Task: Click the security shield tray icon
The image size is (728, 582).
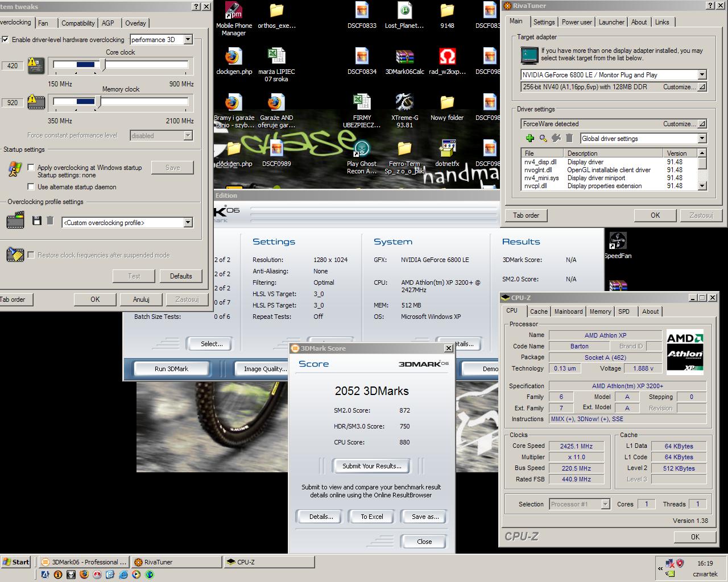Action: click(x=680, y=563)
